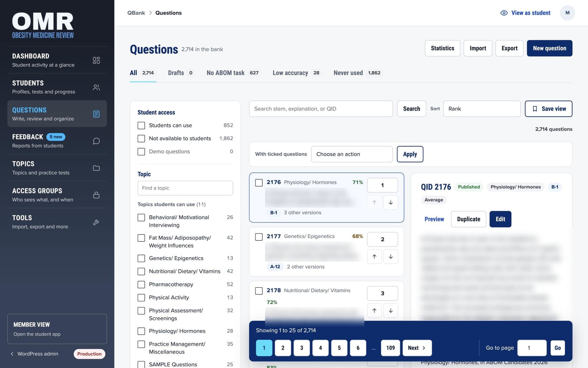Viewport: 588px width, 368px height.
Task: Move question 2177 down with arrow
Action: click(x=391, y=256)
